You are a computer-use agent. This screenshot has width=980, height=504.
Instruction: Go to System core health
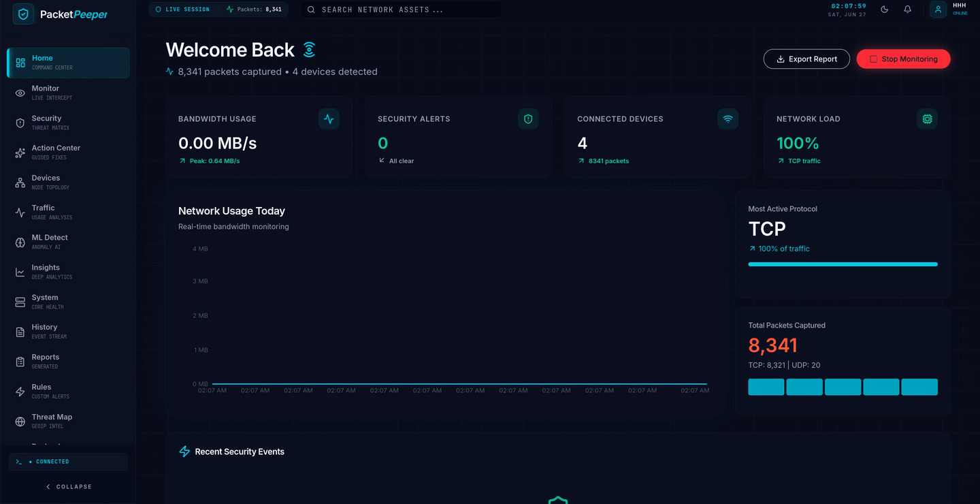pos(68,302)
